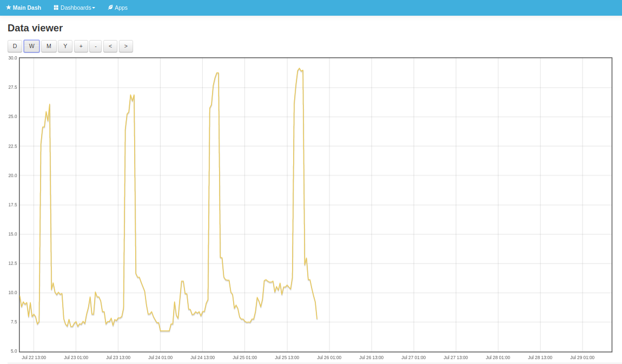The width and height of the screenshot is (622, 364).
Task: Click the 5.0 y-axis label
Action: coord(14,352)
